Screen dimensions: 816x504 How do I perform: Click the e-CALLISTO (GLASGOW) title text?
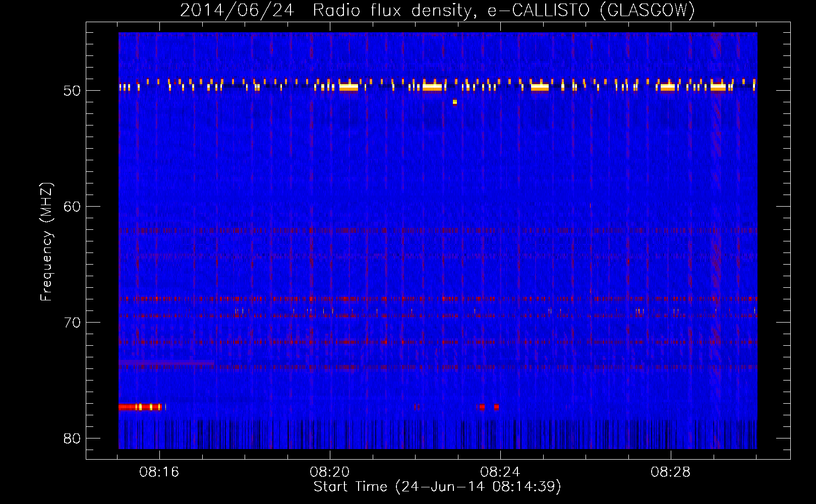591,11
